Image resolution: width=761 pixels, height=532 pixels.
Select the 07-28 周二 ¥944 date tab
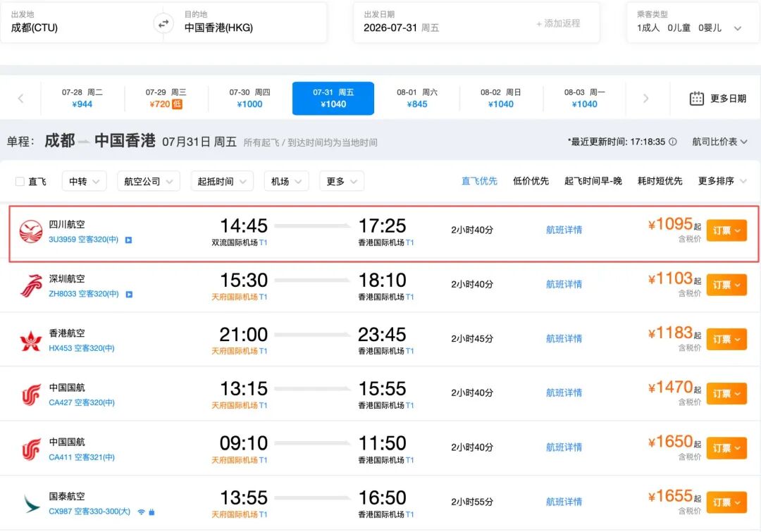82,98
